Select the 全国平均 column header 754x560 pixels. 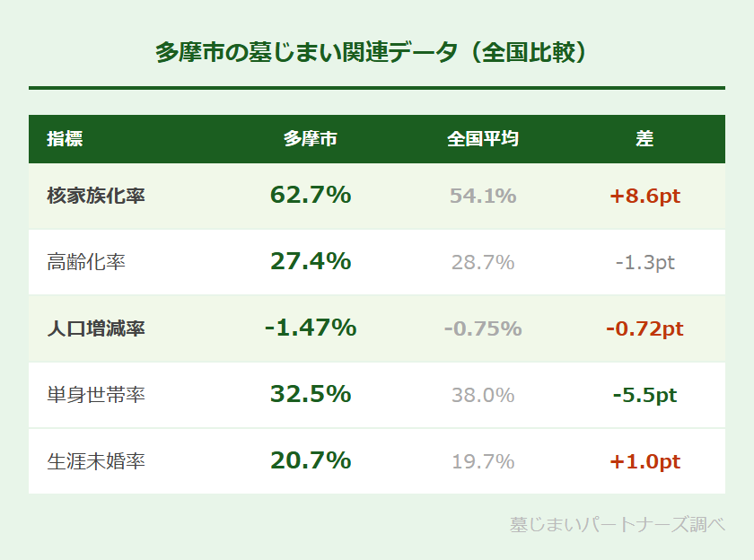(x=483, y=139)
